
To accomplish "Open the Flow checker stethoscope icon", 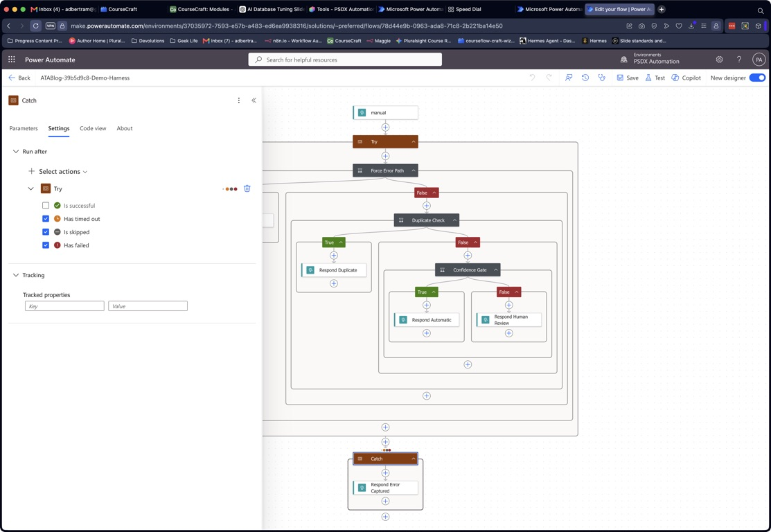I will [601, 78].
